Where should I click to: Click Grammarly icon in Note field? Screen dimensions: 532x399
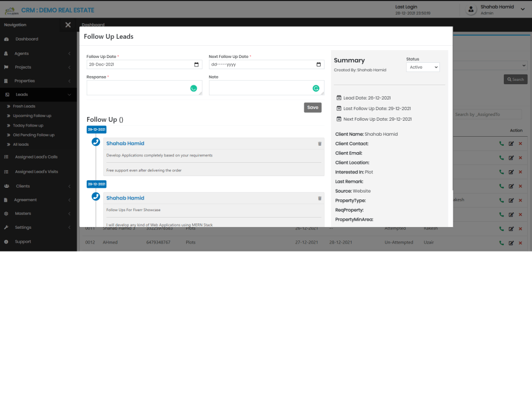(x=316, y=88)
